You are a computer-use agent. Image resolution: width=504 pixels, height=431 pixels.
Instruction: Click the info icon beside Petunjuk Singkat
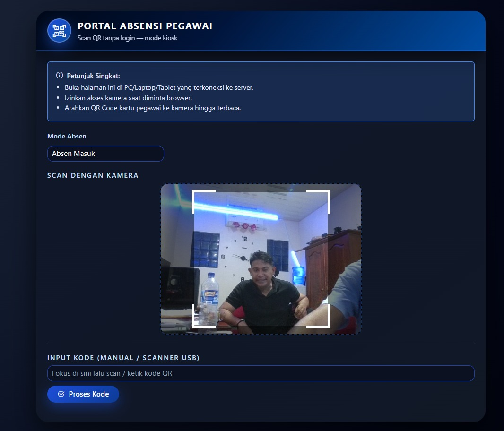click(60, 76)
